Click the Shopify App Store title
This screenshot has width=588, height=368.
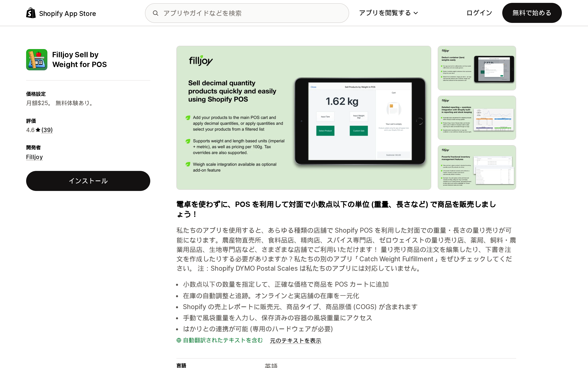coord(68,13)
